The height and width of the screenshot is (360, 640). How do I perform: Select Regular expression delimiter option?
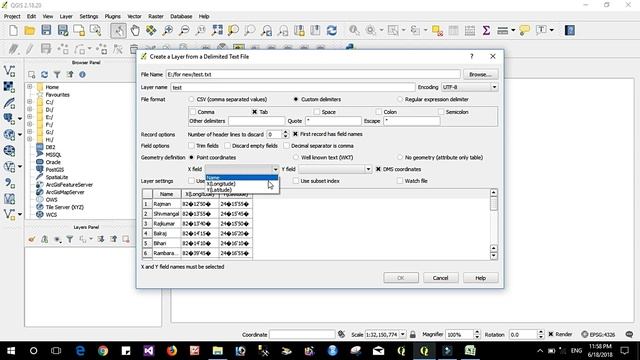400,99
